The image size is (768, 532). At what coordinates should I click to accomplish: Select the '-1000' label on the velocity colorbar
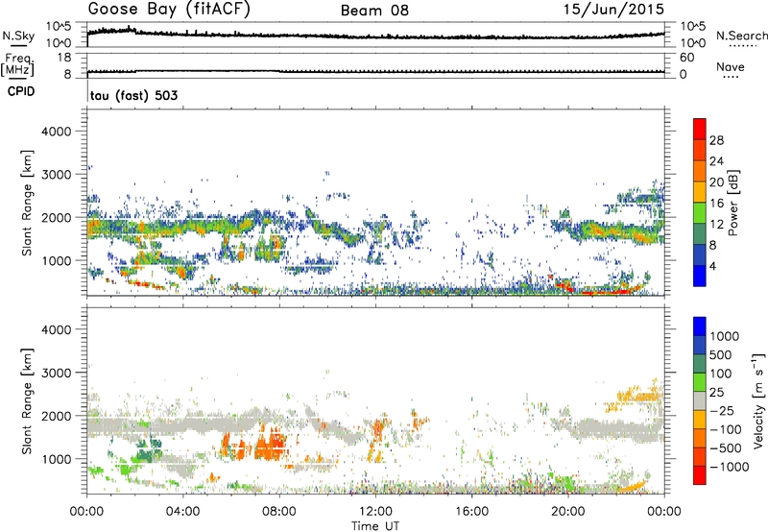(730, 467)
